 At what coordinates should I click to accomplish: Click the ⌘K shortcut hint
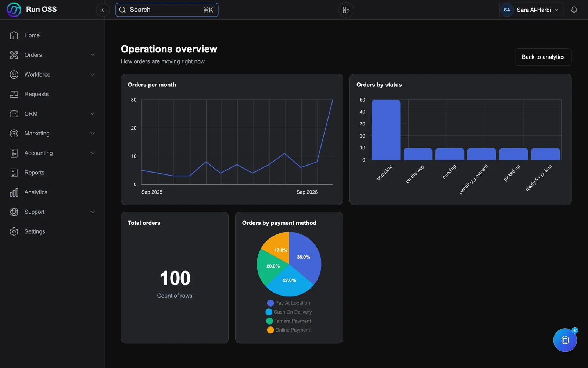(208, 10)
